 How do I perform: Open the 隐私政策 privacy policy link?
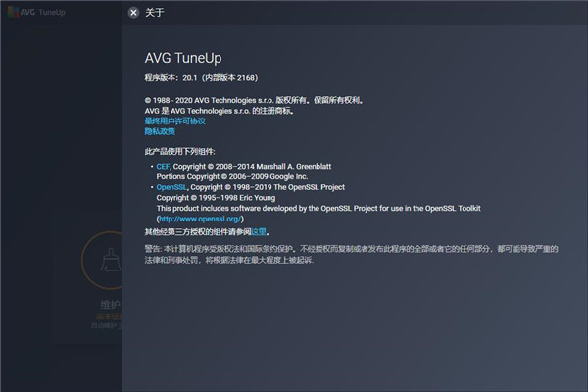click(x=160, y=131)
